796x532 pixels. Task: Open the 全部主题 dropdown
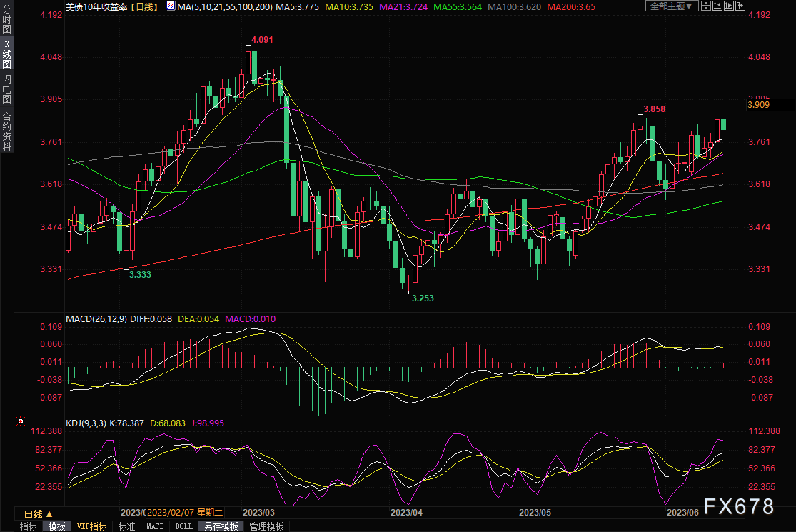pos(671,6)
